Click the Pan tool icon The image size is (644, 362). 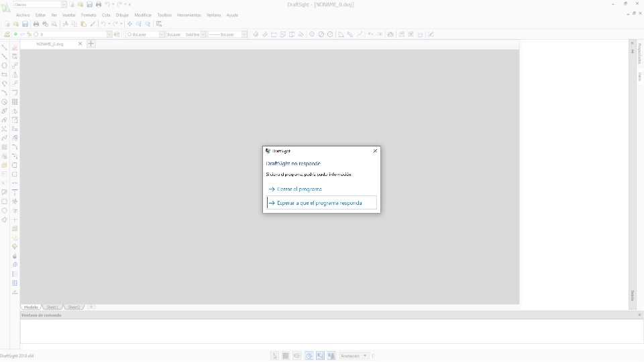(x=130, y=24)
